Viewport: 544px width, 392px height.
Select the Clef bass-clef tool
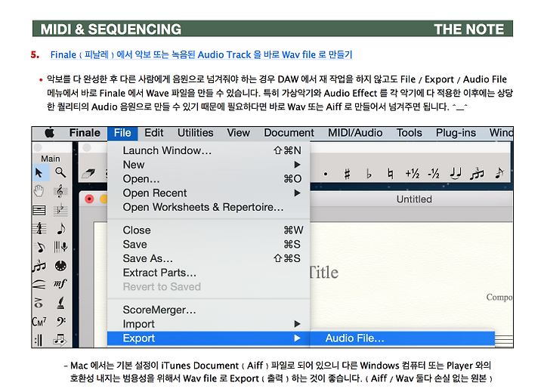[60, 322]
